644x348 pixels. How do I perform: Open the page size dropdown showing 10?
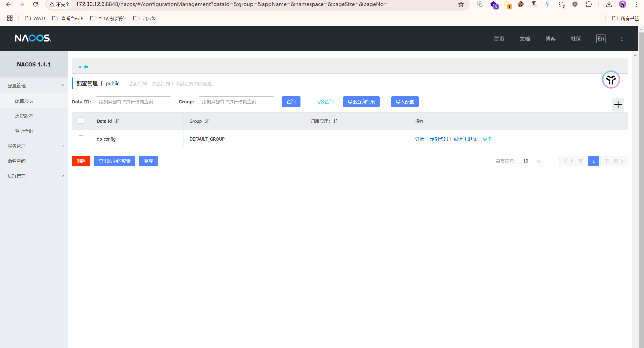pyautogui.click(x=532, y=161)
